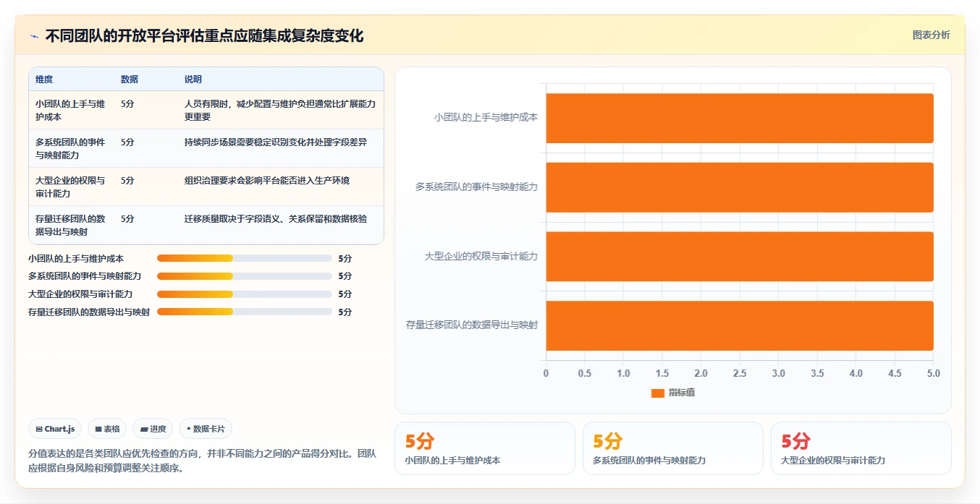The width and height of the screenshot is (980, 504).
Task: Select the 进度 tag chip
Action: click(153, 429)
